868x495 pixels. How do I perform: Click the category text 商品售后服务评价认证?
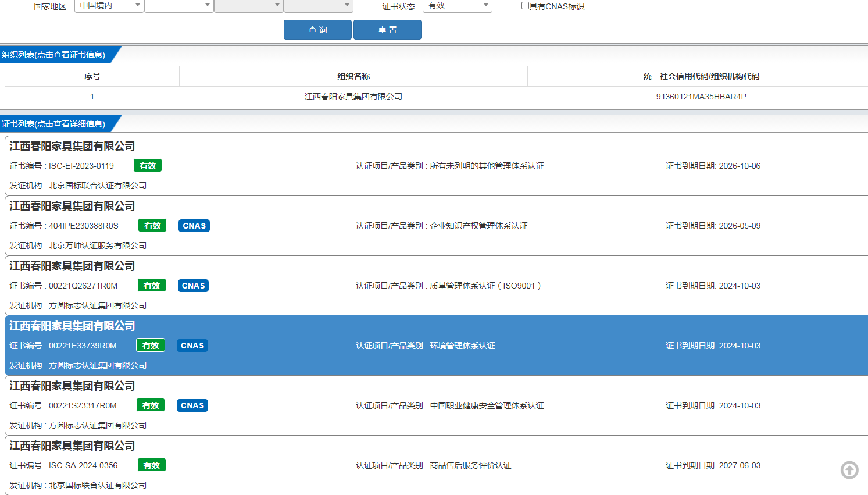(x=470, y=465)
